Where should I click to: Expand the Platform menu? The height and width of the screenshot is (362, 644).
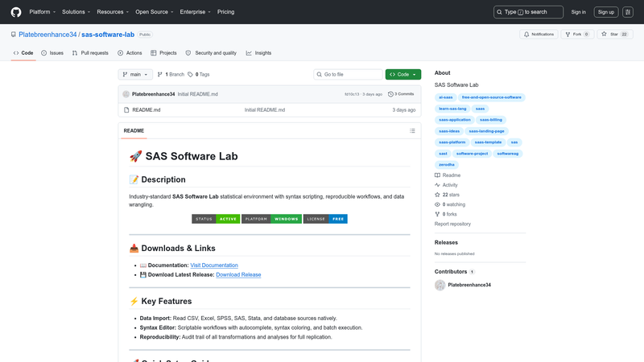pos(43,12)
